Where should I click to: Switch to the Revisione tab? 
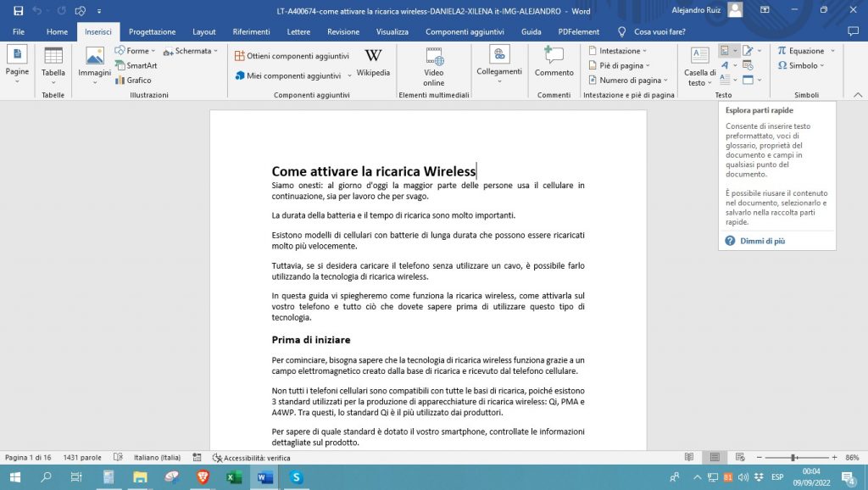(x=342, y=31)
